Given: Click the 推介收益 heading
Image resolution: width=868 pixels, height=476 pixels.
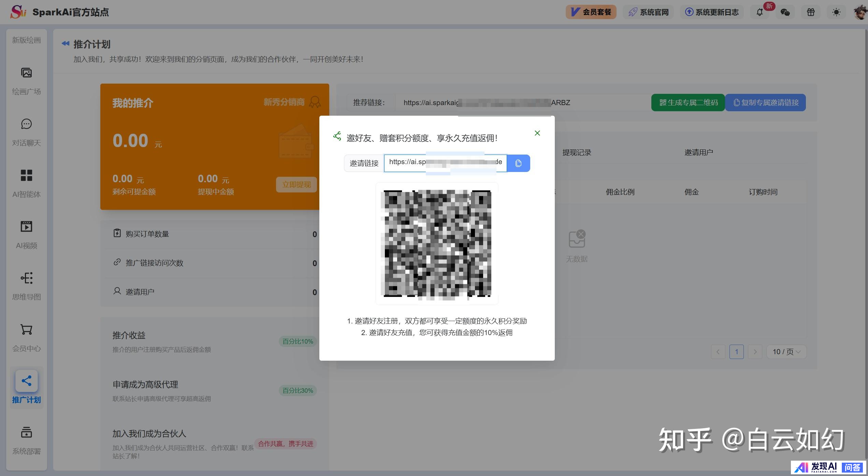Looking at the screenshot, I should [x=129, y=335].
